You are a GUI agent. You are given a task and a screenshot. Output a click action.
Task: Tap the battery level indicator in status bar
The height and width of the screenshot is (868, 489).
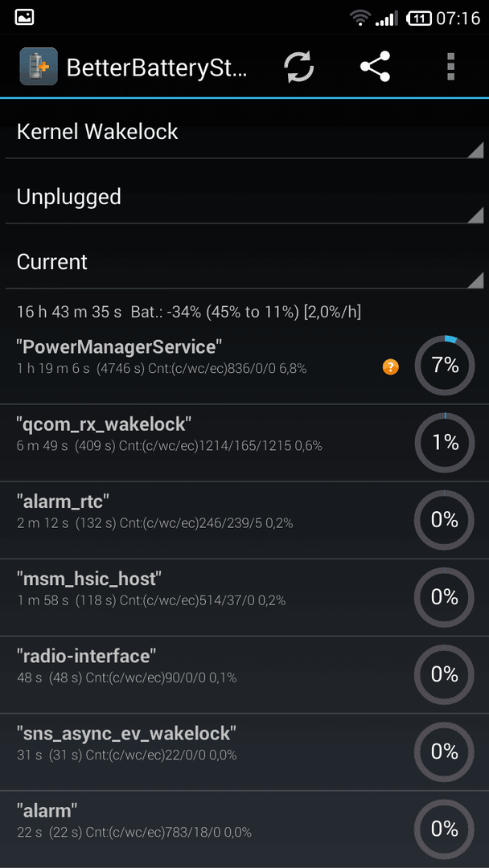(x=419, y=18)
